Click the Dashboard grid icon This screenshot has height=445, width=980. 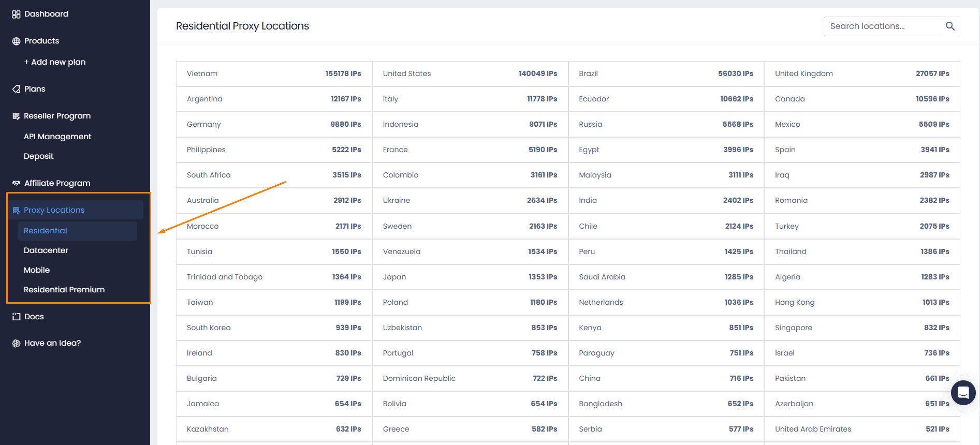coord(16,14)
